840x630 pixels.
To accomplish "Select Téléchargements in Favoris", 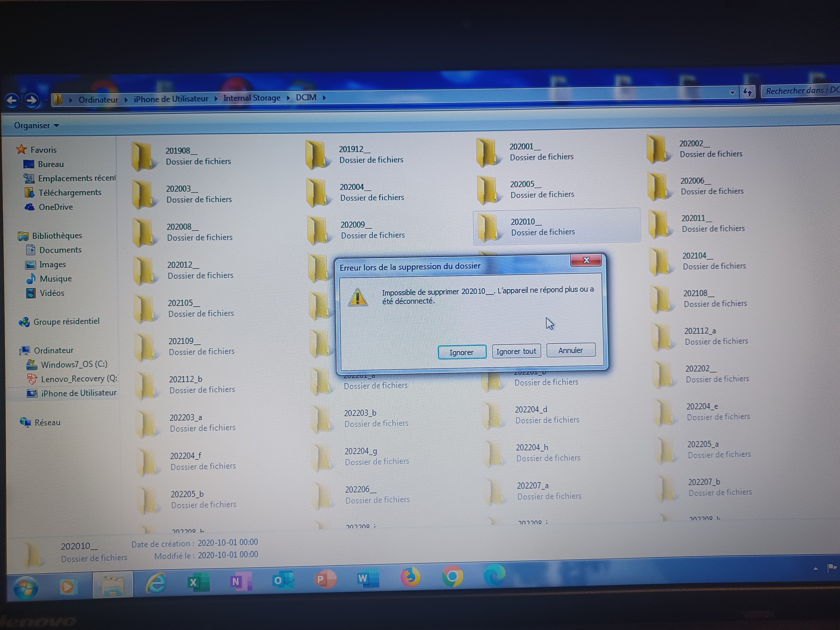I will [70, 193].
